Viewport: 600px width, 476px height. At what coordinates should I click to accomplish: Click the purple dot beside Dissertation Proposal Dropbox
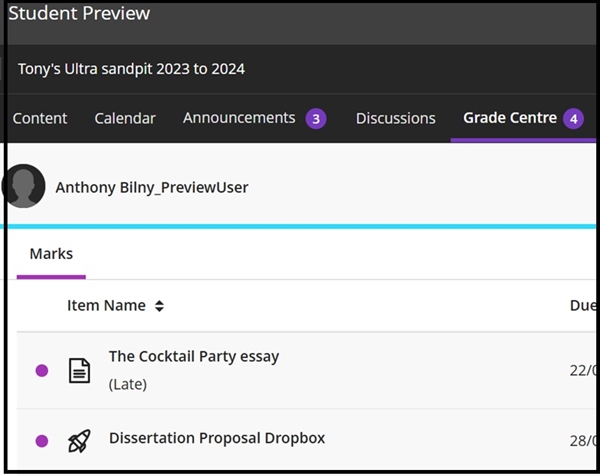point(42,440)
